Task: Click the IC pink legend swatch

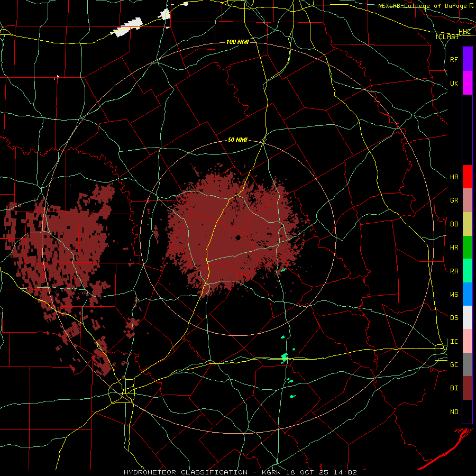Action: click(467, 341)
